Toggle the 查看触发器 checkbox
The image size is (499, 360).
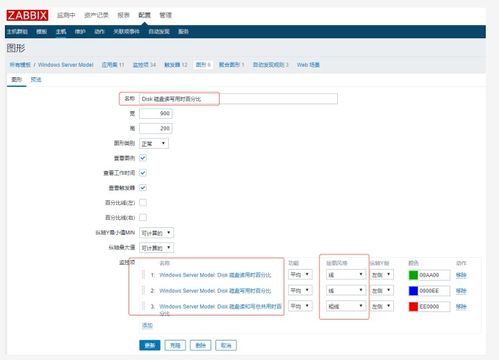[143, 188]
